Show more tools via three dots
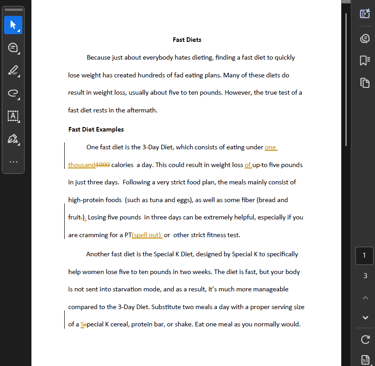Image resolution: width=375 pixels, height=366 pixels. [x=13, y=162]
